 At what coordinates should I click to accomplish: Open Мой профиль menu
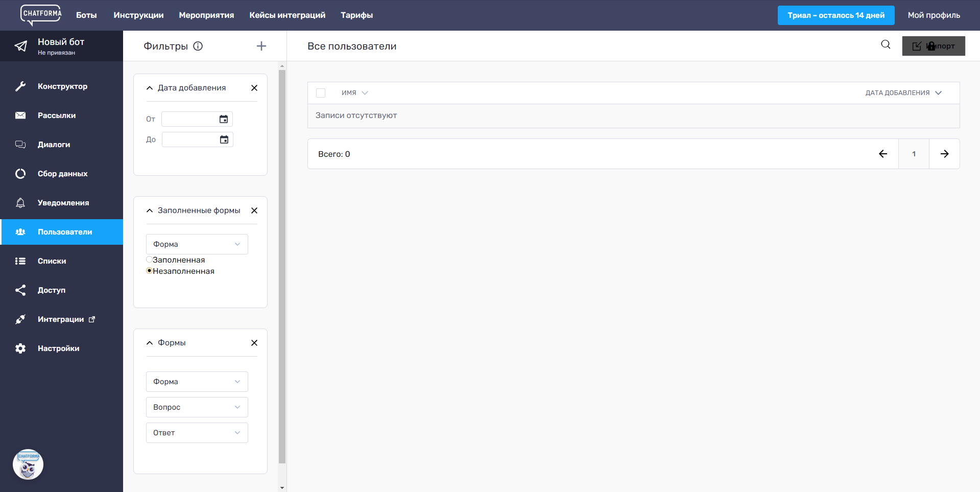(934, 15)
